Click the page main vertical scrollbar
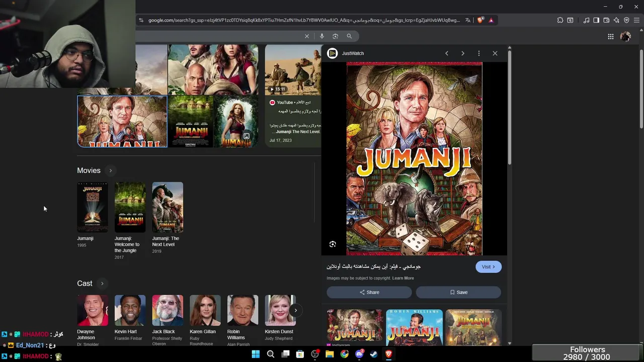 click(x=641, y=88)
